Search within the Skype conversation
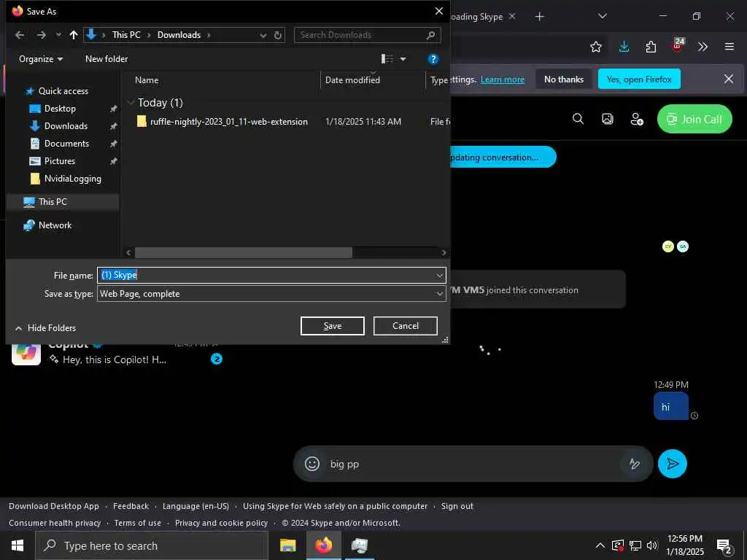 (578, 119)
